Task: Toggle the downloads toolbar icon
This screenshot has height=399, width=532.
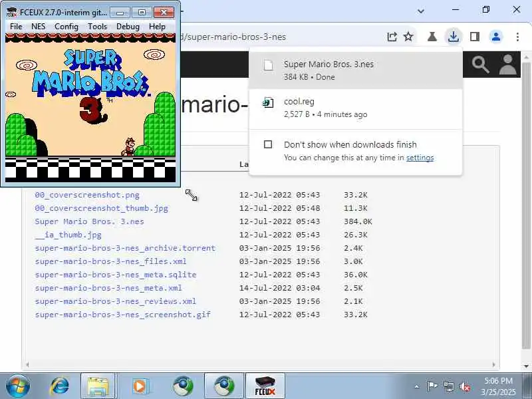Action: coord(454,37)
